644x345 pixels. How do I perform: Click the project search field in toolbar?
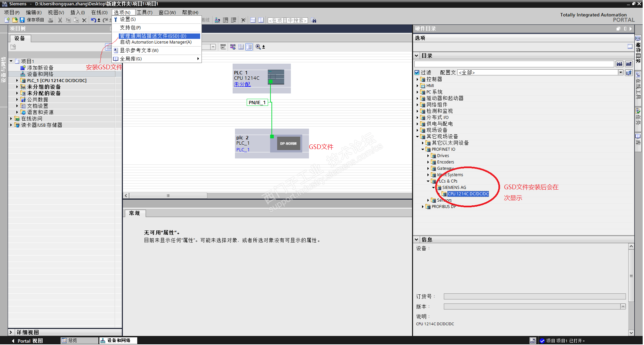(288, 20)
